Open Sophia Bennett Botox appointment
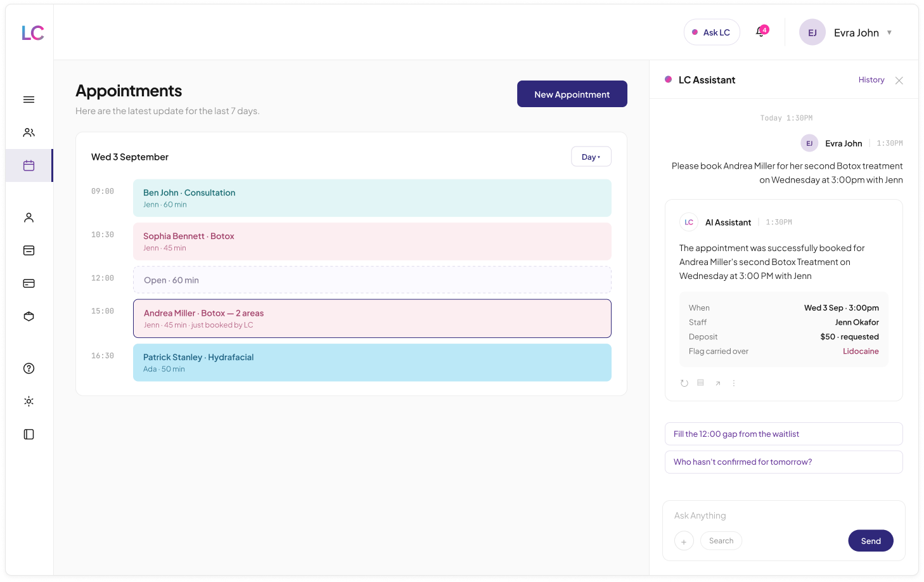 point(372,242)
